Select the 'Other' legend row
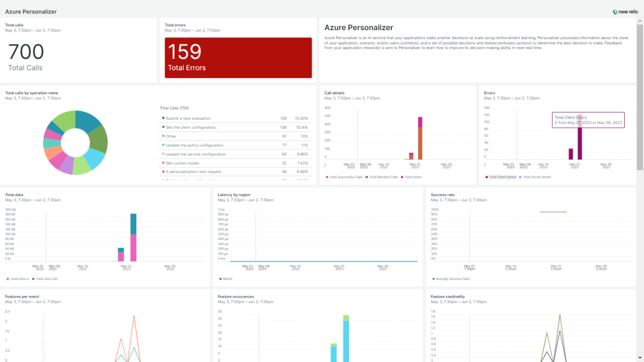Viewport: 644px width, 362px height. (235, 136)
